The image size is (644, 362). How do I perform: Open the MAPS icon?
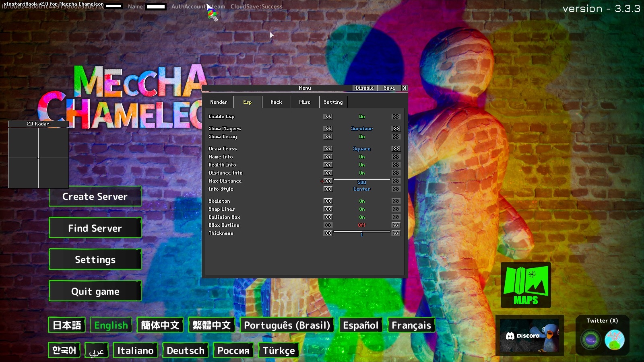[526, 285]
